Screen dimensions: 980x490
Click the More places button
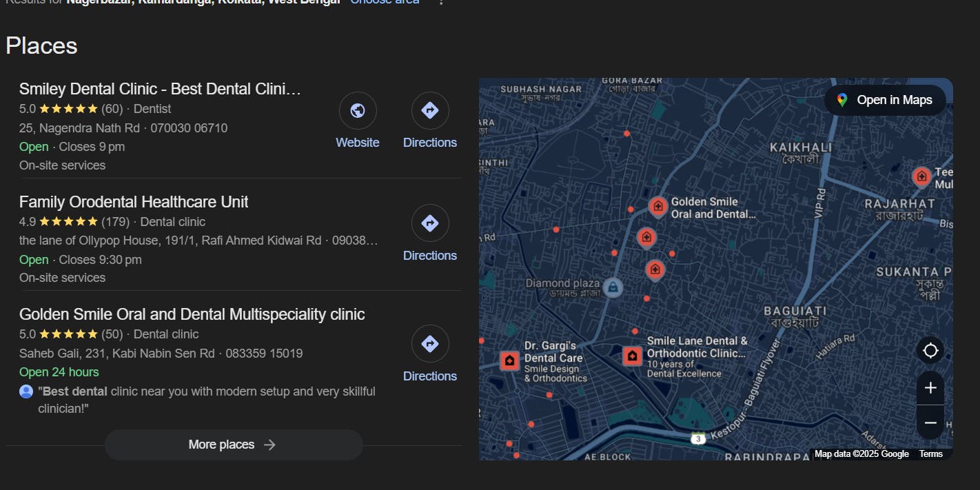233,445
